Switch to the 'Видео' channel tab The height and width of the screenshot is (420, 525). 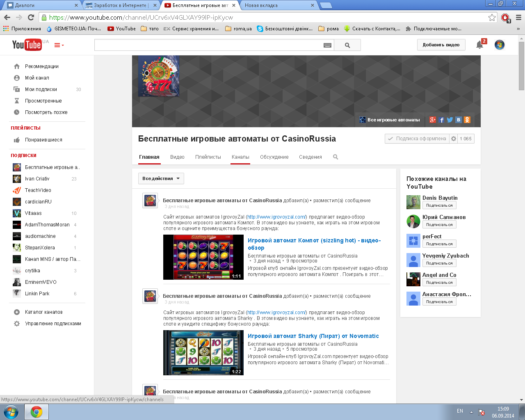tap(177, 157)
